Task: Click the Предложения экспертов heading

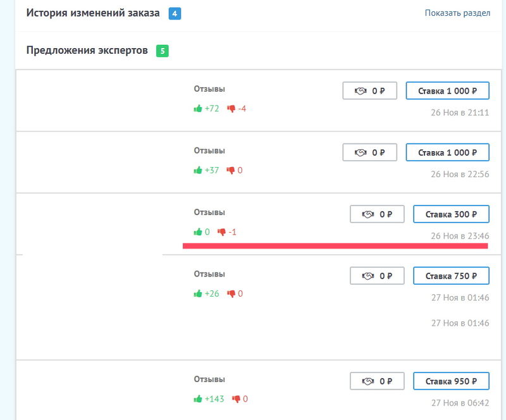Action: [x=87, y=51]
